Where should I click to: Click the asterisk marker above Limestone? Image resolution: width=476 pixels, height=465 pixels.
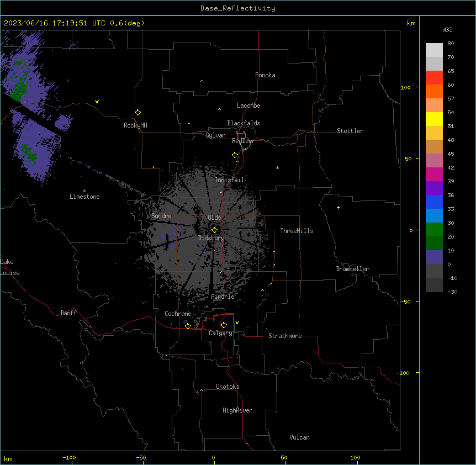point(84,191)
